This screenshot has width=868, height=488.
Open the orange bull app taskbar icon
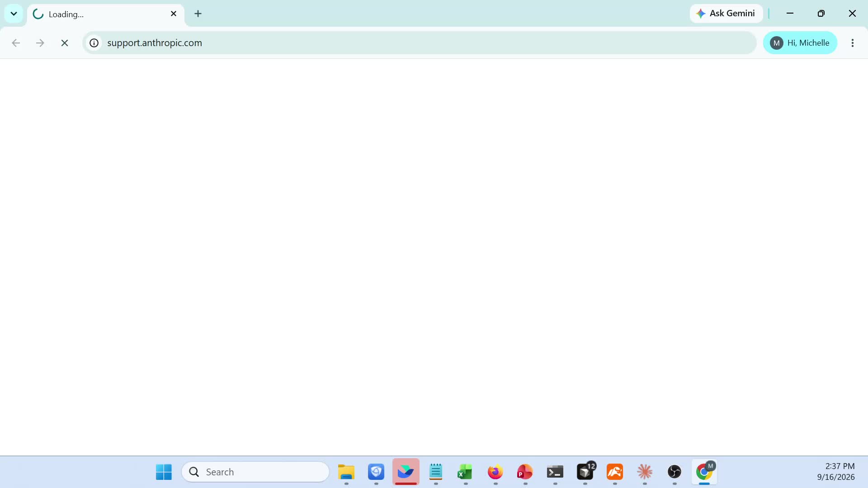pos(615,472)
